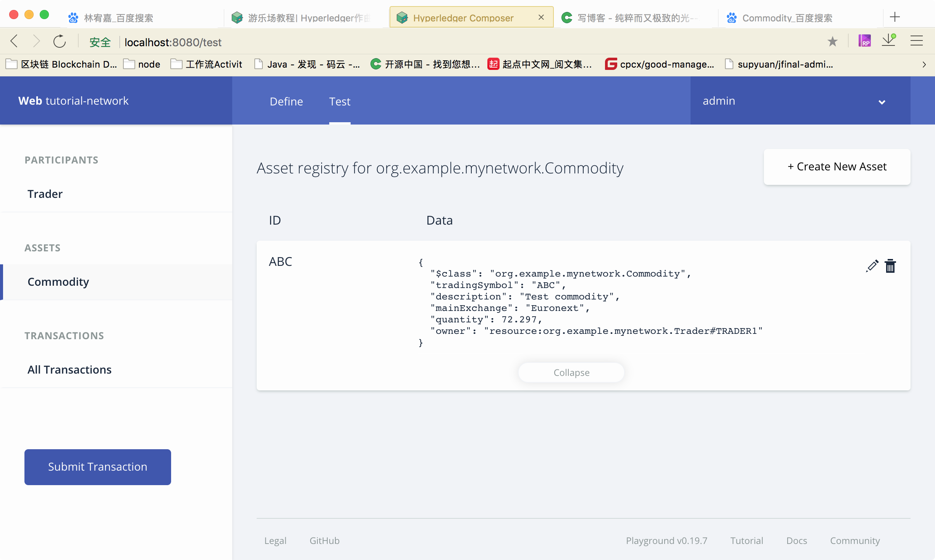
Task: Switch to the Test tab
Action: pos(341,101)
